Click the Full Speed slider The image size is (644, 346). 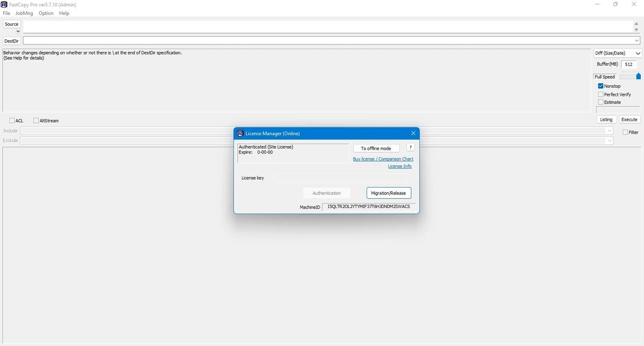pyautogui.click(x=630, y=77)
